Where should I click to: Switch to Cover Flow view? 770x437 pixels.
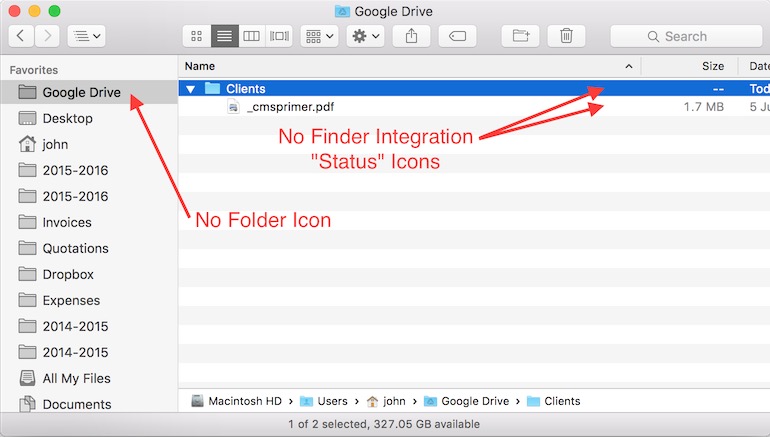click(279, 36)
